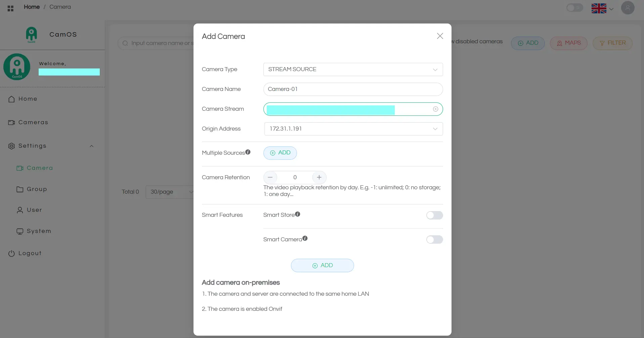
Task: Open the MAPS button
Action: click(x=568, y=43)
